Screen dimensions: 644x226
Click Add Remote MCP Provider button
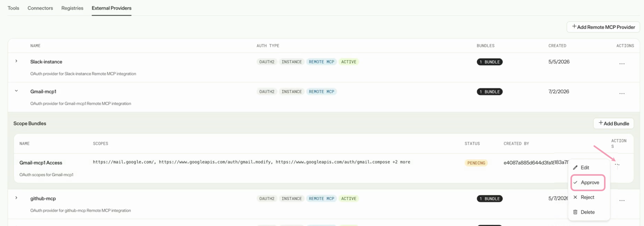tap(603, 27)
